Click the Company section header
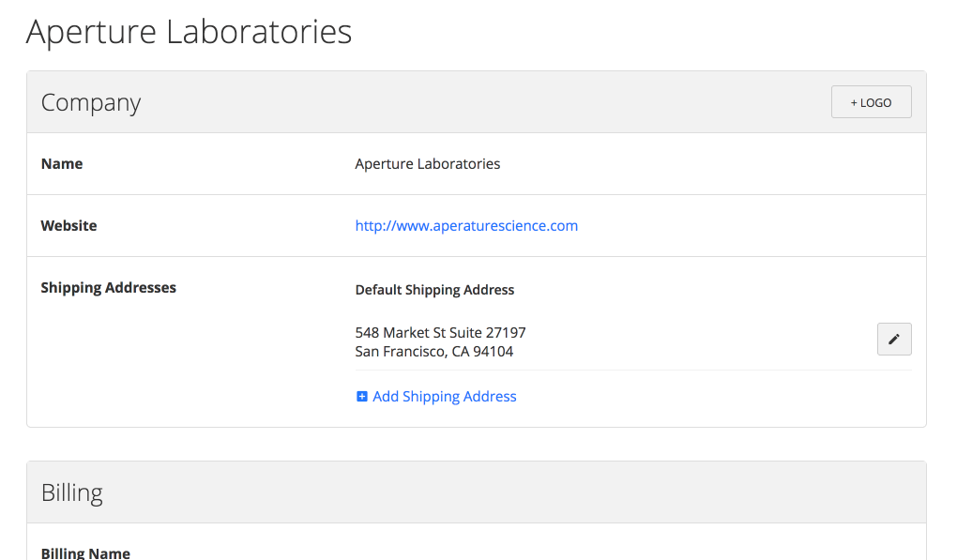The image size is (972, 560). (90, 103)
